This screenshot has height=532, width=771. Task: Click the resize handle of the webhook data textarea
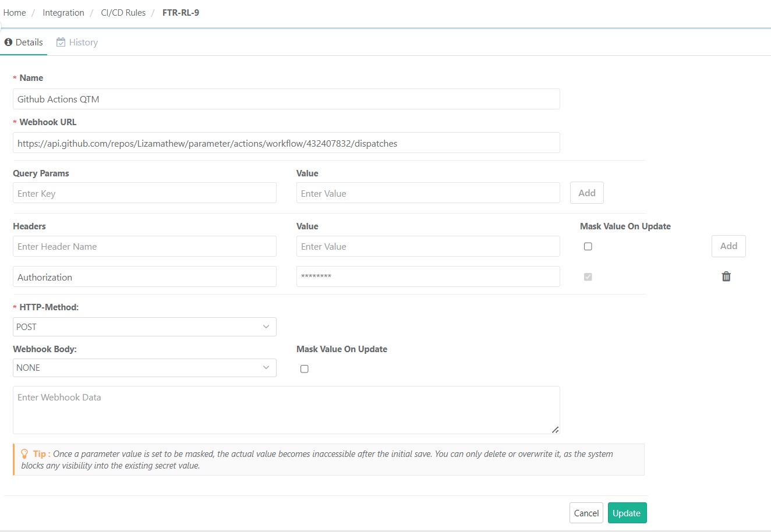point(555,430)
